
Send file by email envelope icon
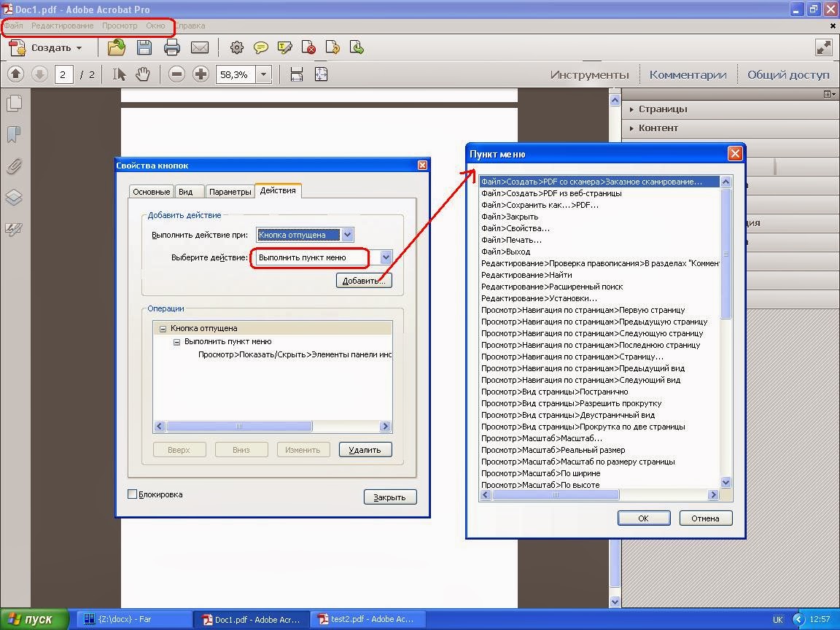click(x=200, y=47)
